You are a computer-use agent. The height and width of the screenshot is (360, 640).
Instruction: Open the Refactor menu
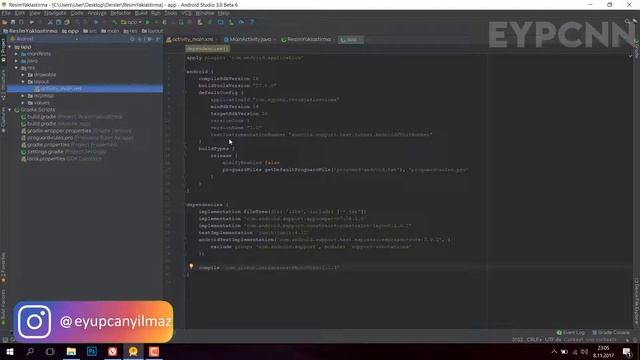pos(120,13)
